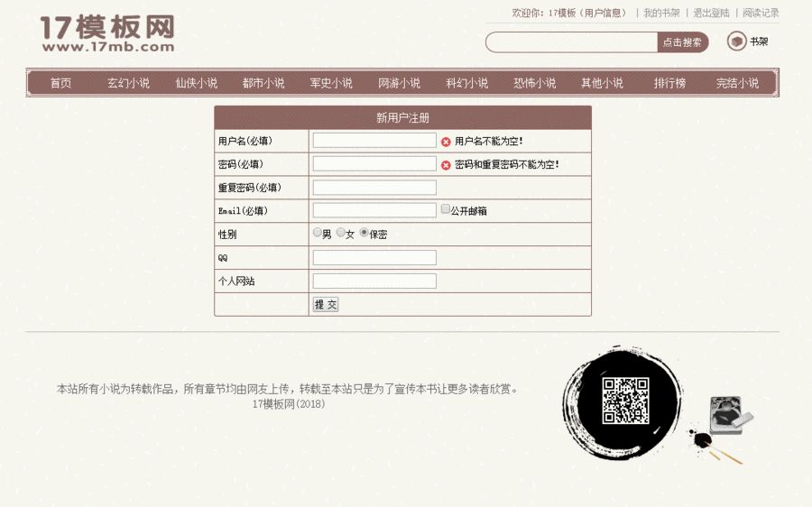Submit the form with 提交 button
812x507 pixels.
click(326, 305)
